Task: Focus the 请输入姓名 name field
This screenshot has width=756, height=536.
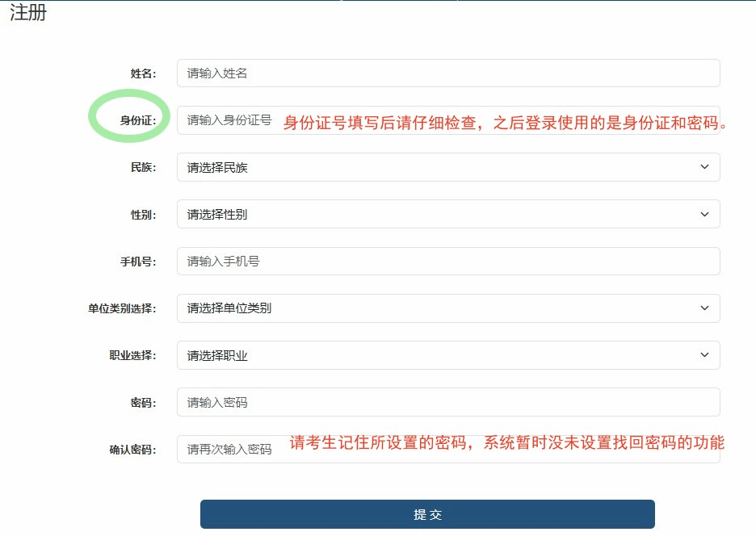Action: (x=447, y=73)
